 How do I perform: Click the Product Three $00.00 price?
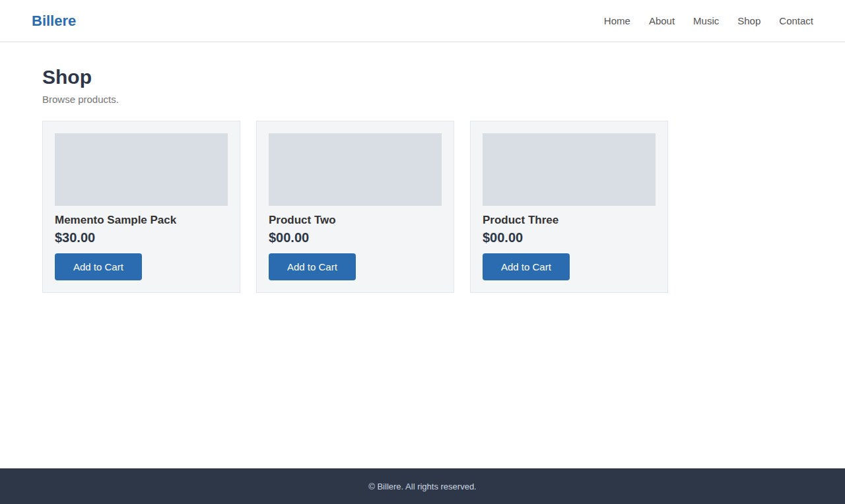[x=502, y=237]
